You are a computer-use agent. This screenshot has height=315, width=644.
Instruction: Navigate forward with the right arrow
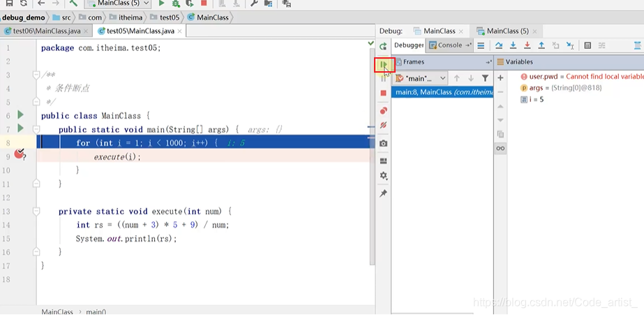click(x=55, y=3)
